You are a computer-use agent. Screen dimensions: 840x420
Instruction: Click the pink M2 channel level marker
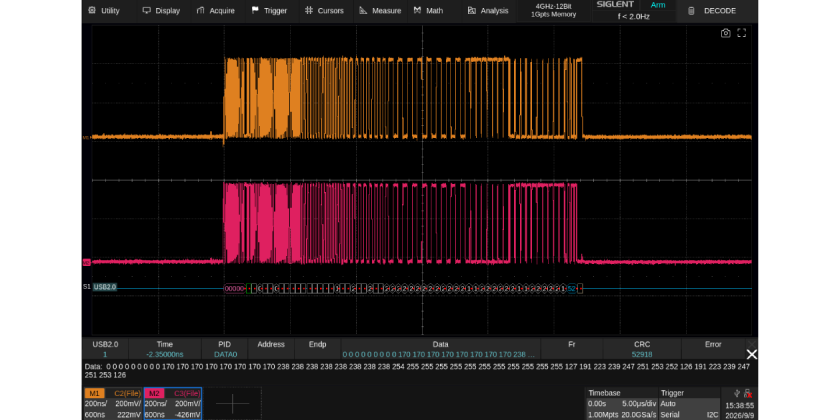click(86, 262)
